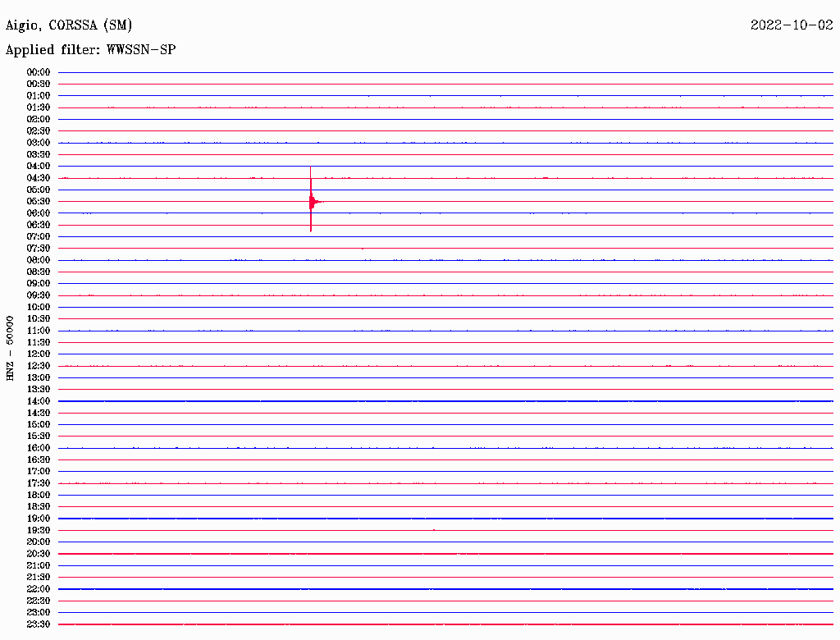Click the 22:00 time label
Screen dimensions: 840x640
tap(39, 589)
